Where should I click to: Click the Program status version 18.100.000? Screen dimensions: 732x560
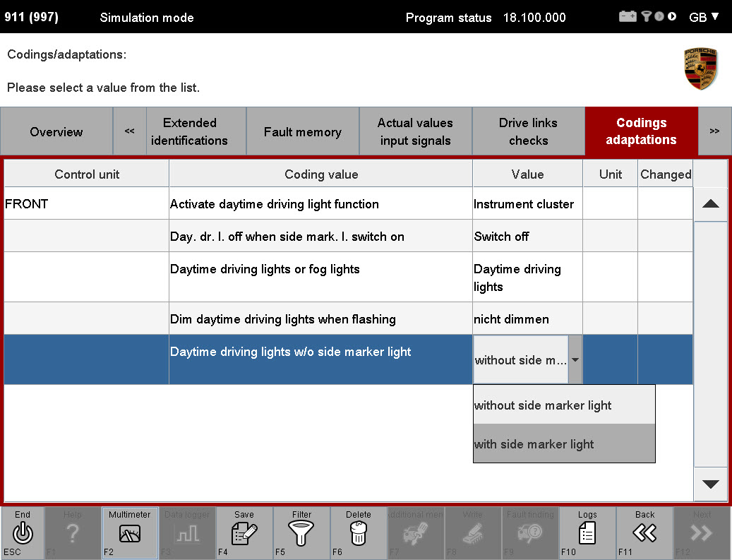534,18
